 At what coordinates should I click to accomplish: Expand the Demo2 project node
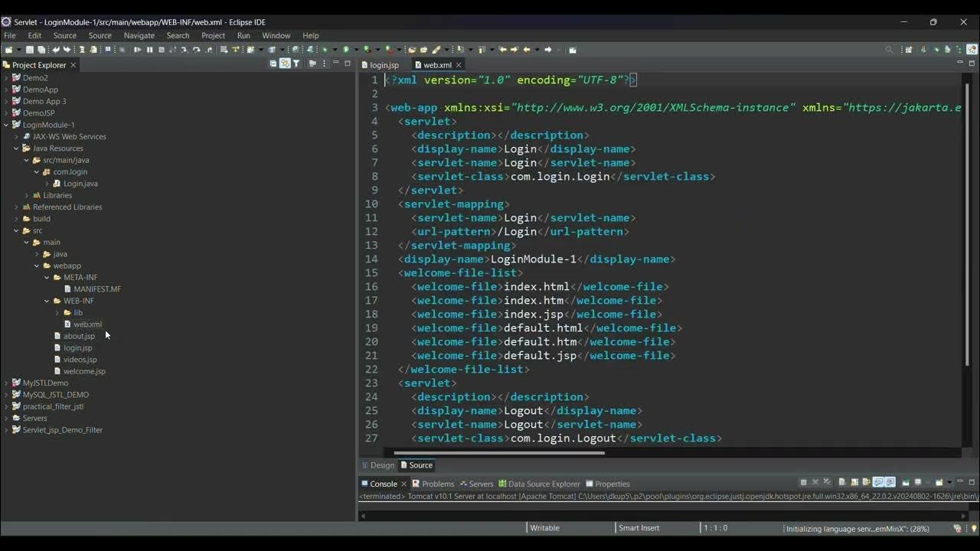[x=6, y=78]
